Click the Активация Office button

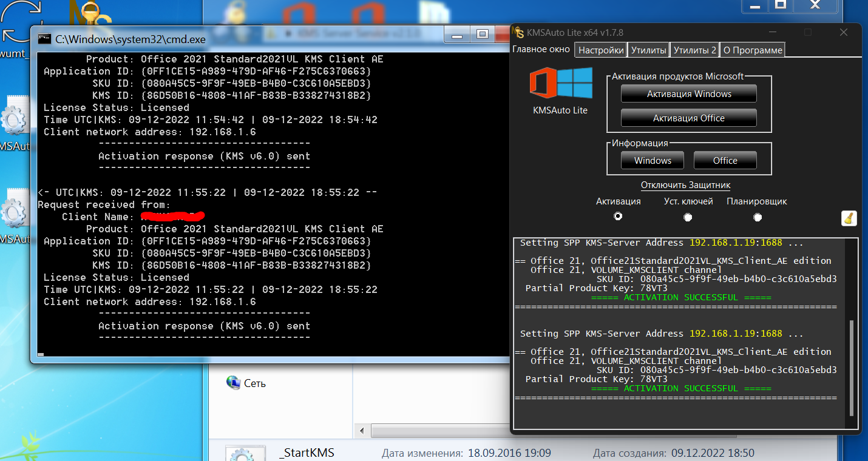[x=689, y=118]
